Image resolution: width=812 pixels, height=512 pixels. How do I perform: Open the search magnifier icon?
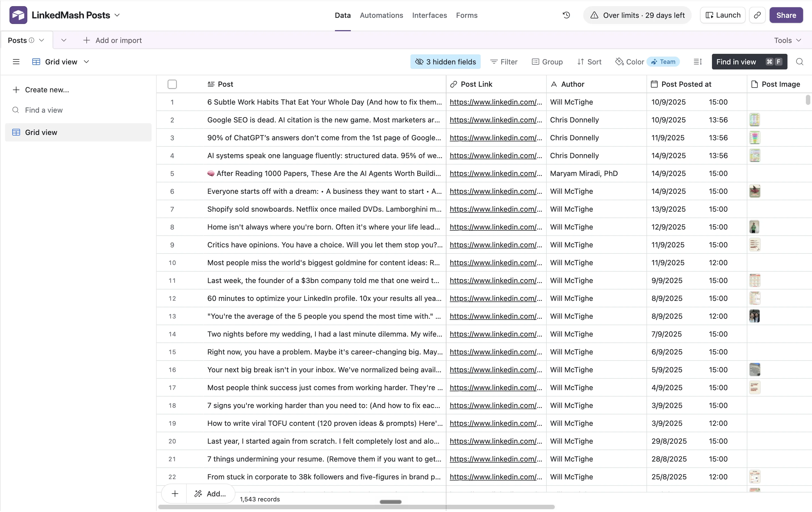click(799, 62)
